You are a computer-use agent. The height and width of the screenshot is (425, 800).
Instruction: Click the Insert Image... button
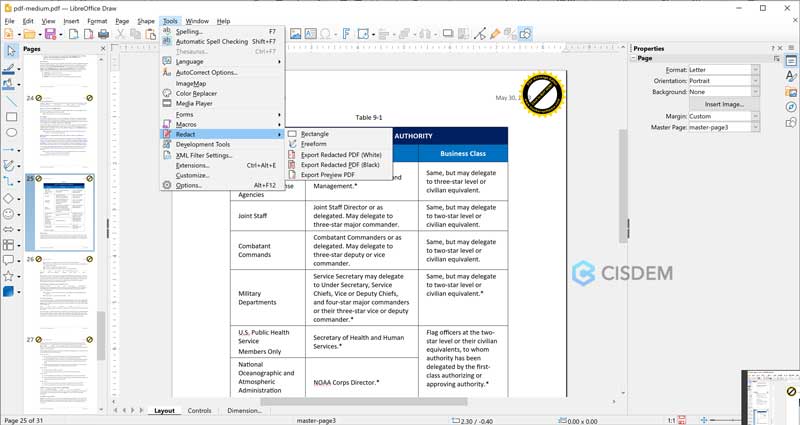(723, 104)
